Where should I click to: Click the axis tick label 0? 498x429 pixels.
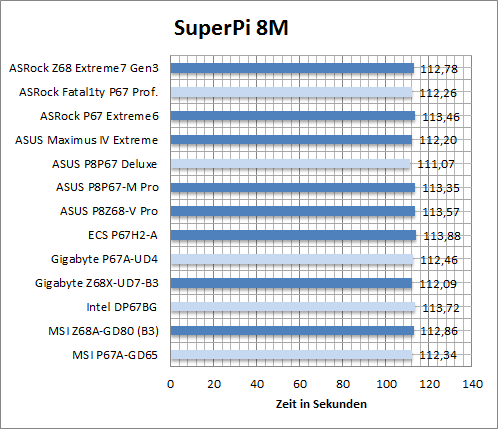click(170, 384)
